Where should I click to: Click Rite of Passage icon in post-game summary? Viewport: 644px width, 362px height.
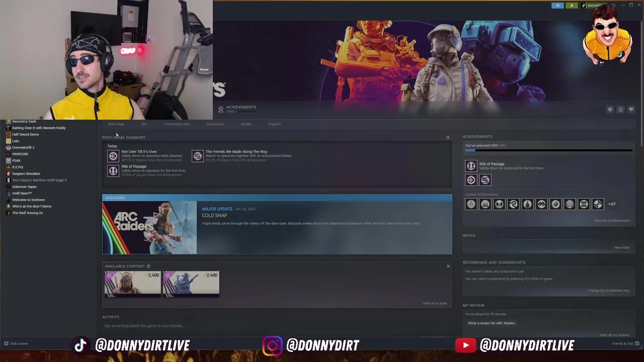113,171
